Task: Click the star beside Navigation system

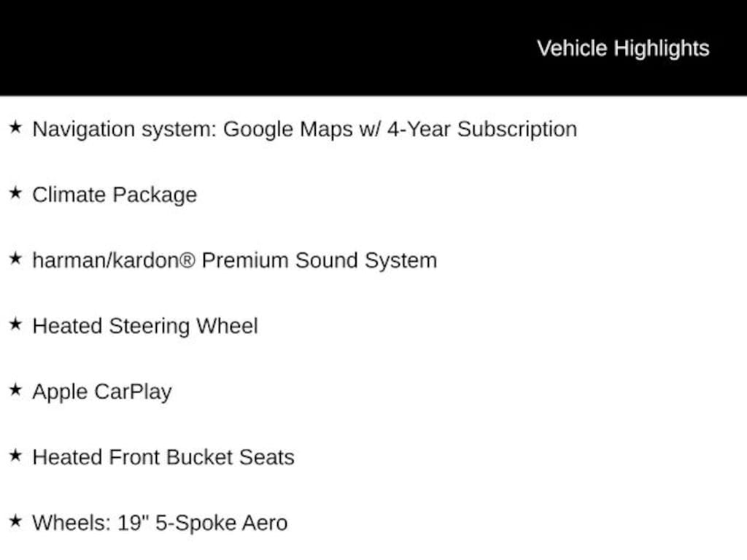Action: 15,128
